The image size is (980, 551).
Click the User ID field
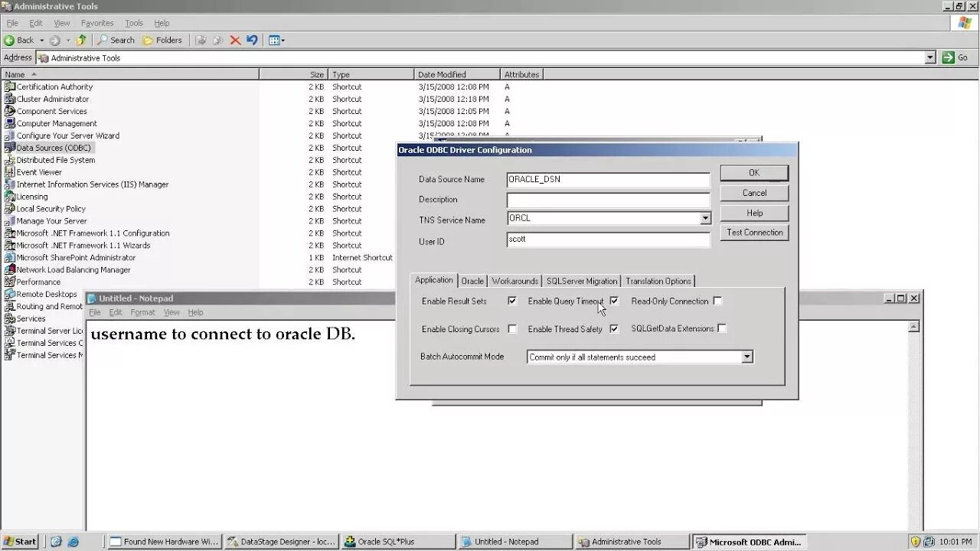click(x=608, y=240)
